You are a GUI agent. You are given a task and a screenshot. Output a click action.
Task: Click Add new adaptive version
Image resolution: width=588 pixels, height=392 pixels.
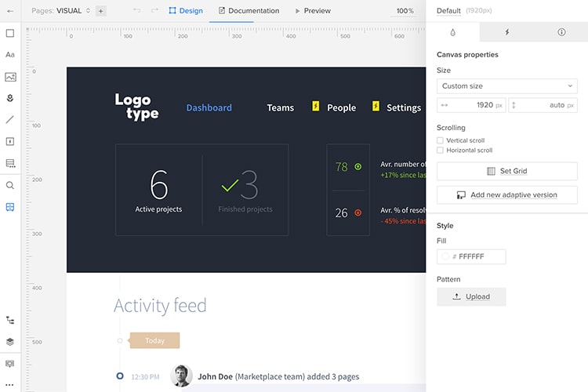coord(507,195)
